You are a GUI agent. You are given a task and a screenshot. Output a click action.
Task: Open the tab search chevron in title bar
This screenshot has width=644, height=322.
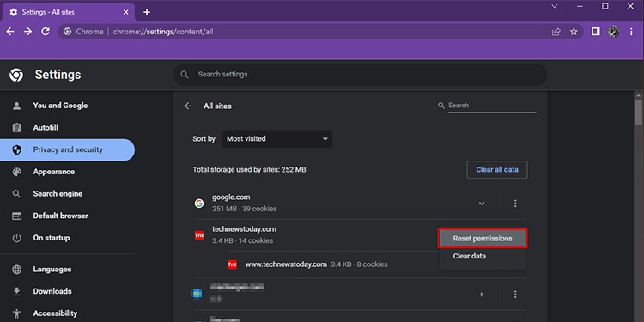555,6
